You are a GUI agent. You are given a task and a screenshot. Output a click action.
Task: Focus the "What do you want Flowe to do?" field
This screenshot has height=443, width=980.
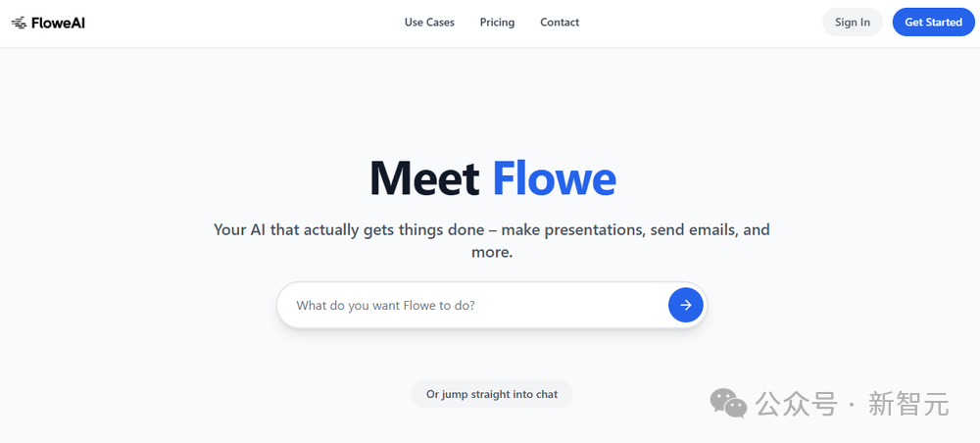472,305
